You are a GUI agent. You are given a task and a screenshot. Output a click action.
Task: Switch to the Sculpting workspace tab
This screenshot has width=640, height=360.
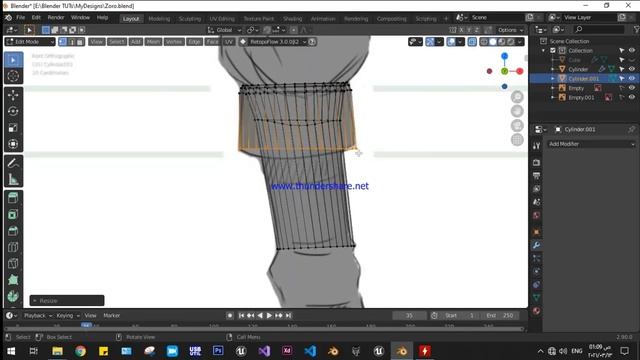190,19
